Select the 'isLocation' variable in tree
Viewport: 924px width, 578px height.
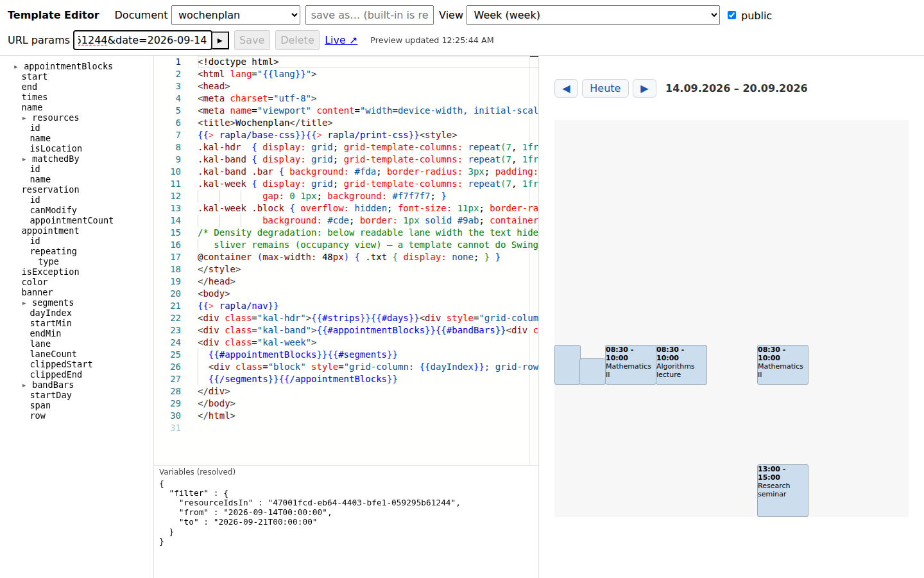(x=56, y=149)
